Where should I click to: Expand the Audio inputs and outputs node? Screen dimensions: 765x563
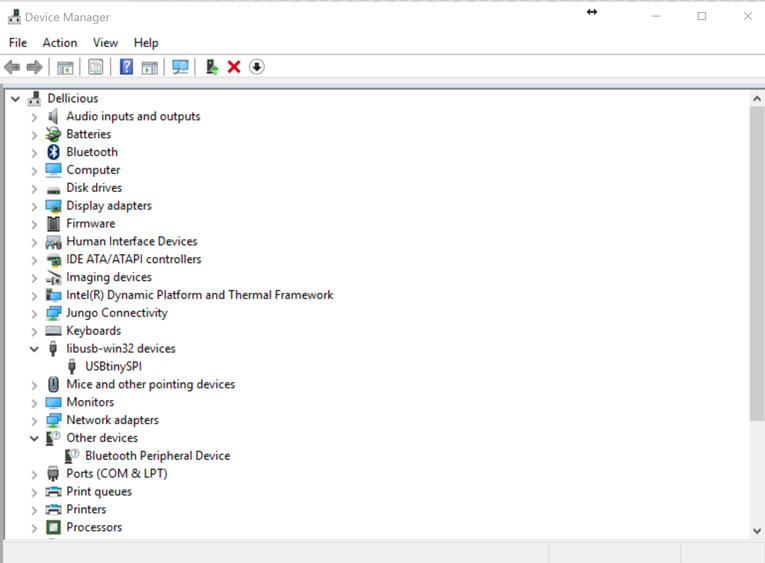(34, 117)
